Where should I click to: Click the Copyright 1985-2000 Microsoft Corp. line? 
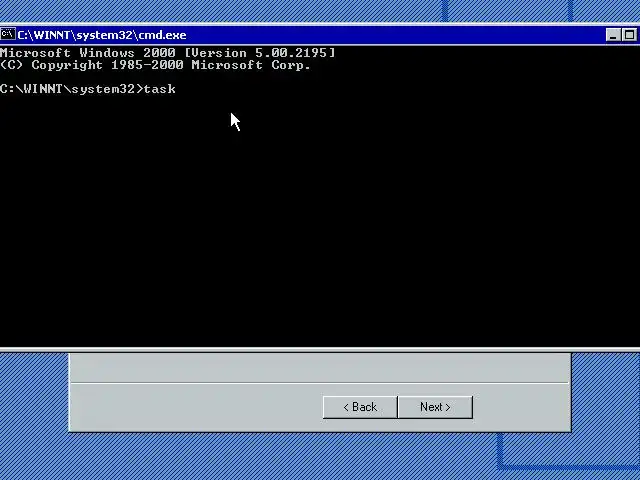coord(155,65)
